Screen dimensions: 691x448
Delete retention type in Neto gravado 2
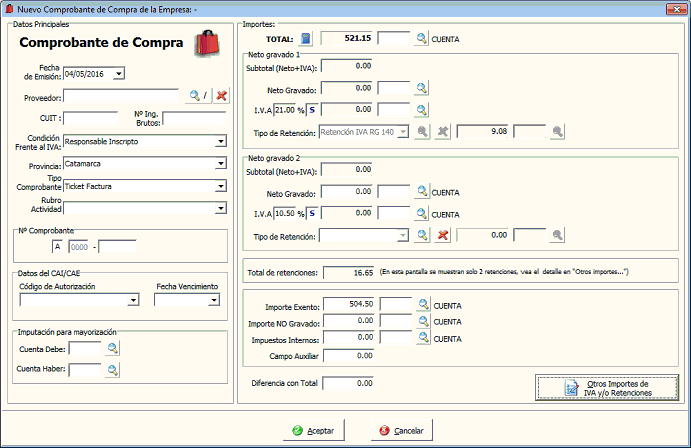pos(443,235)
